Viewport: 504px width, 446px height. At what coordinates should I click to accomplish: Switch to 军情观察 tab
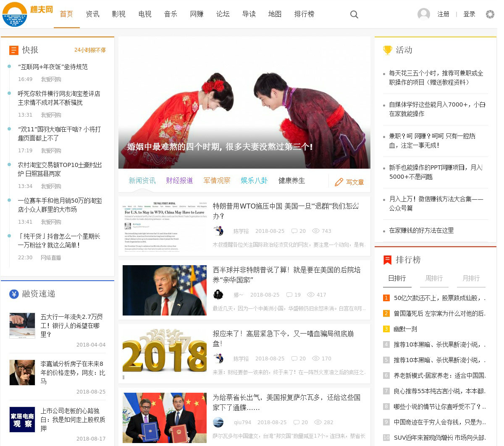(x=217, y=181)
